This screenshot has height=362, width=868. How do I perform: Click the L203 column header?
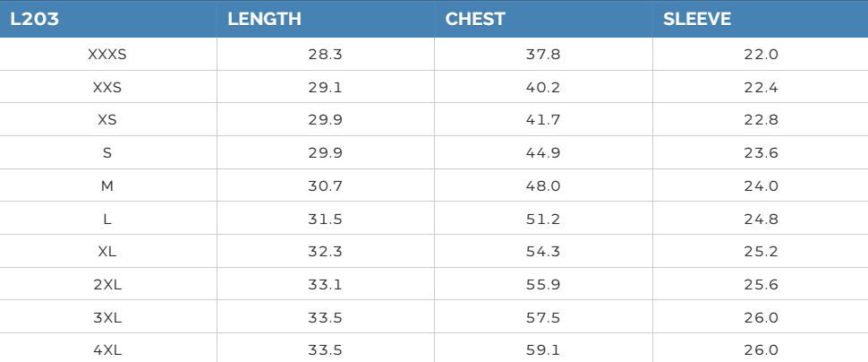coord(35,19)
